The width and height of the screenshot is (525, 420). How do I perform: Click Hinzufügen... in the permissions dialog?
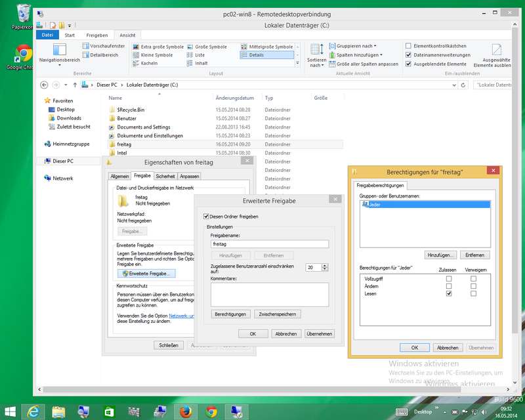point(442,254)
